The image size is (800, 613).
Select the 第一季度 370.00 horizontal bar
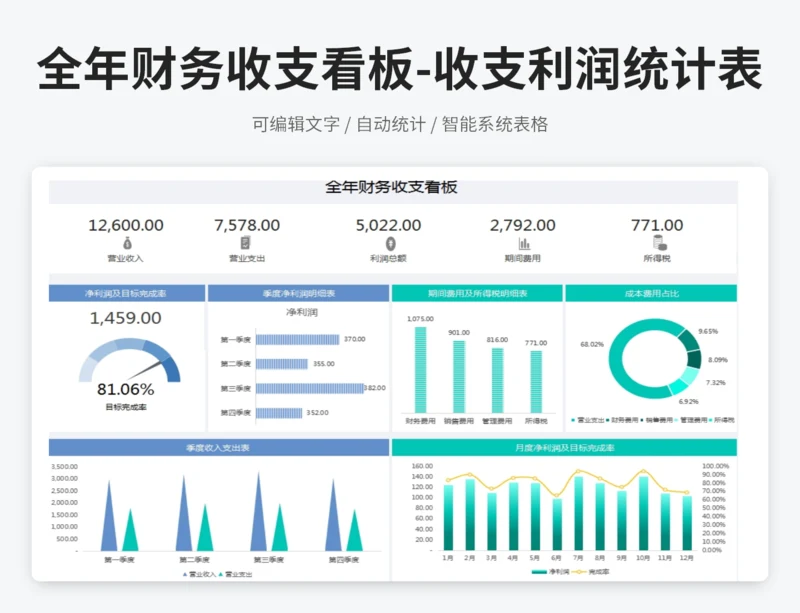click(x=297, y=339)
